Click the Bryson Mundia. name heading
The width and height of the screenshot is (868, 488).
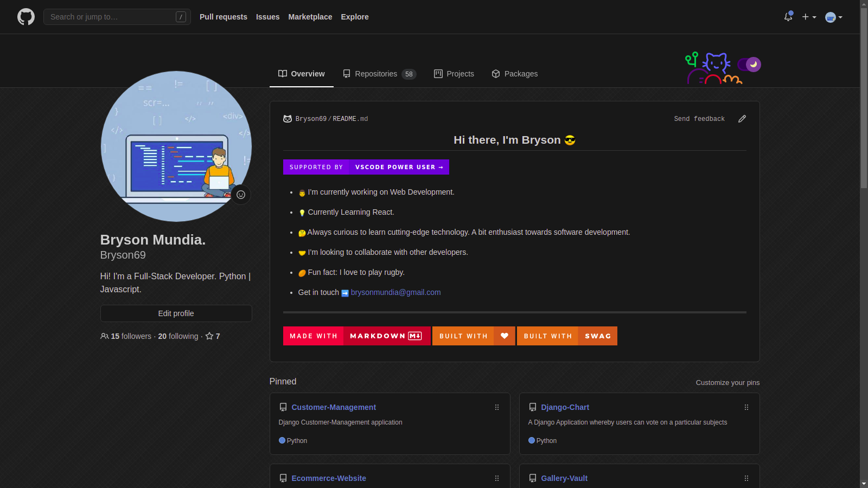pos(153,240)
